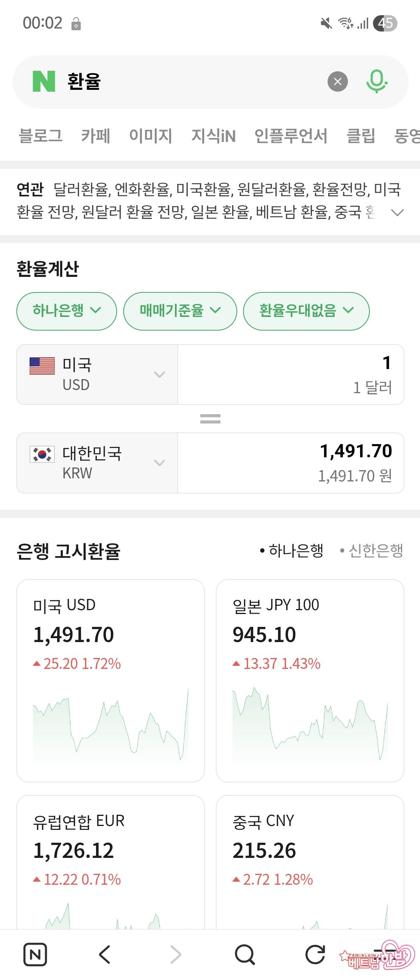The width and height of the screenshot is (420, 980).
Task: Open the 환율우대없음 preference dropdown
Action: tap(306, 311)
